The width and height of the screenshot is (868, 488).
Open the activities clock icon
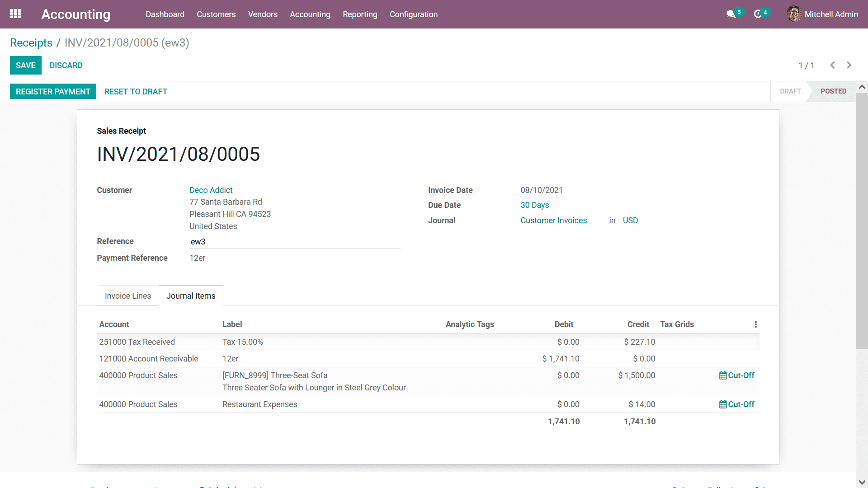click(x=758, y=14)
